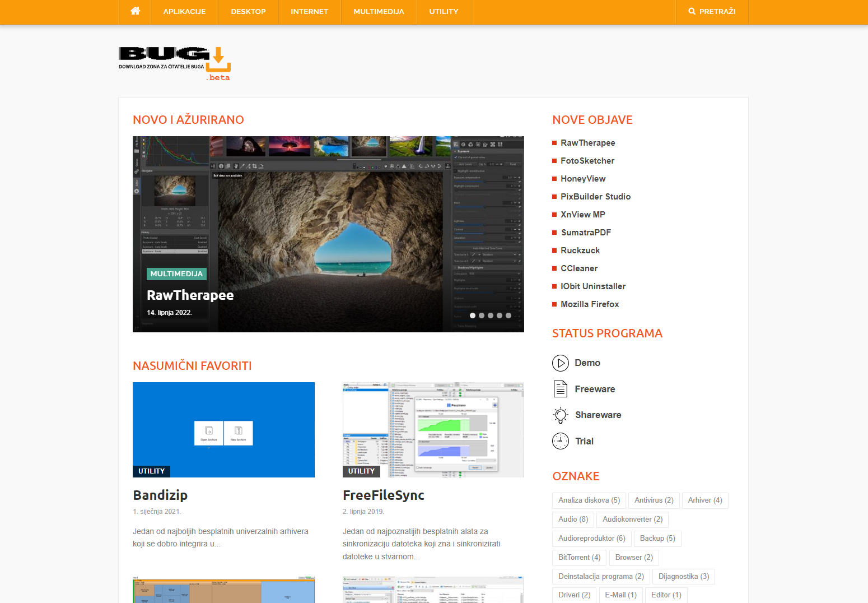Select the BitTorrent (4) tag
Image resolution: width=868 pixels, height=603 pixels.
pyautogui.click(x=580, y=558)
